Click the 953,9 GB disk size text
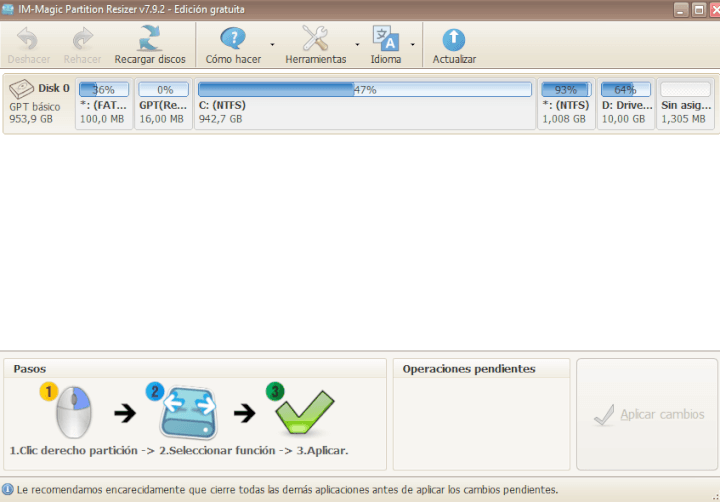Image resolution: width=720 pixels, height=502 pixels. 31,119
